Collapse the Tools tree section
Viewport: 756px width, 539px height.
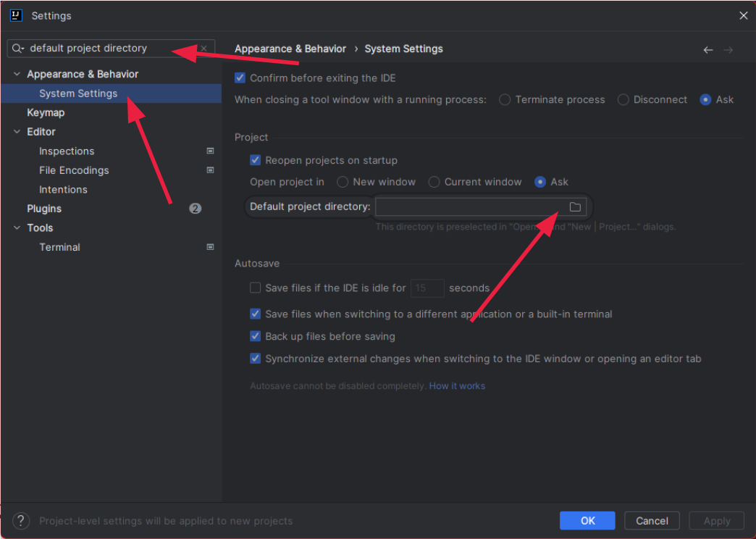click(x=17, y=227)
